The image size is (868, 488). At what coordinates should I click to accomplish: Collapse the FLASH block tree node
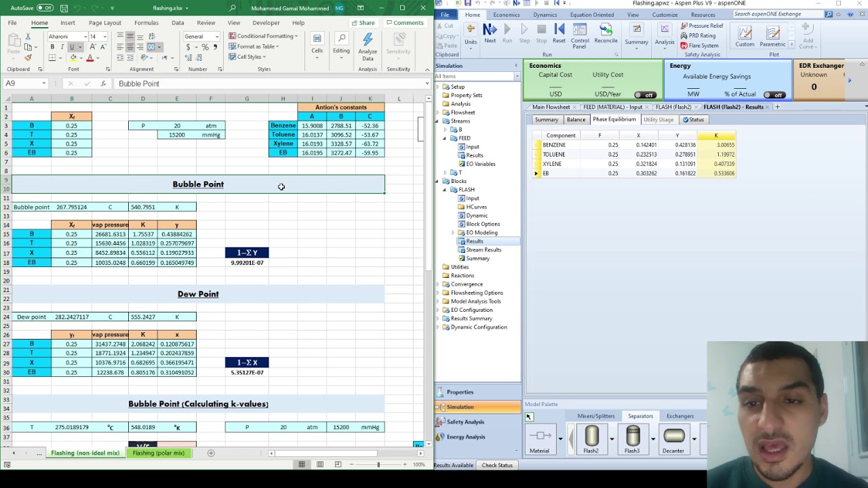click(445, 190)
